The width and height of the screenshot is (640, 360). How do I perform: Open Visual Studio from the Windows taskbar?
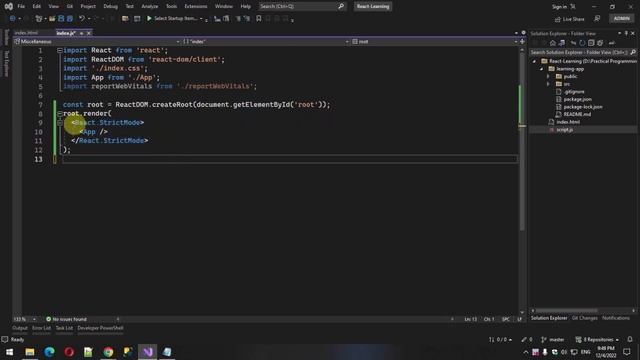[147, 351]
